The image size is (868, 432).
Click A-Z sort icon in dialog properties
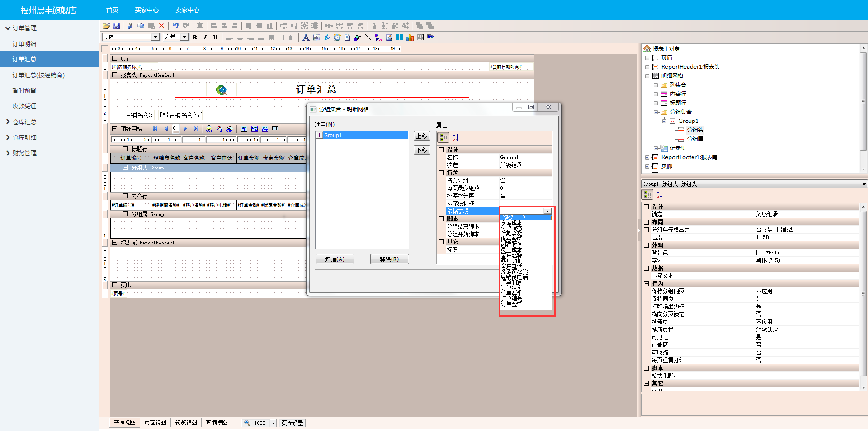point(455,137)
